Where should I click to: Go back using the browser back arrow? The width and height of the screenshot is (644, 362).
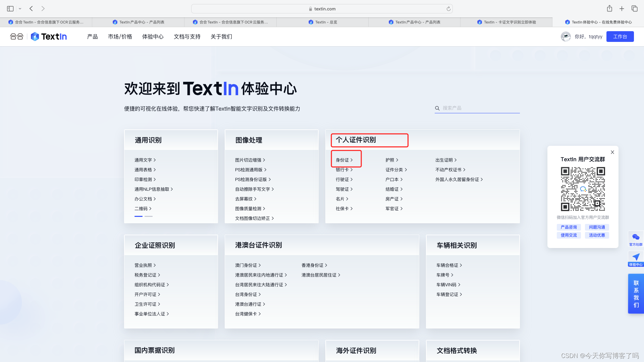point(31,9)
